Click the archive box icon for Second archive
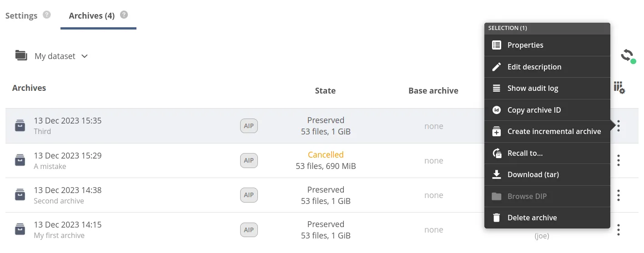This screenshot has height=253, width=644. 20,195
